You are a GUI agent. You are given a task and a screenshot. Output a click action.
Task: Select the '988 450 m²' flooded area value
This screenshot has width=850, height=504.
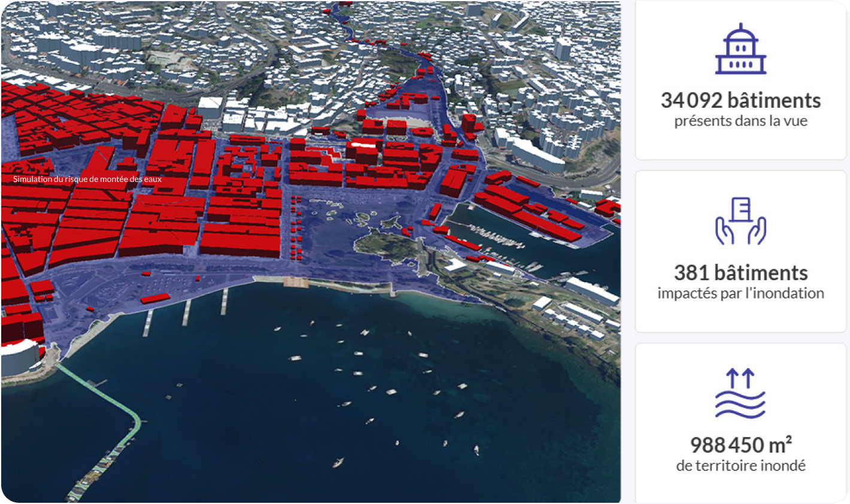740,445
